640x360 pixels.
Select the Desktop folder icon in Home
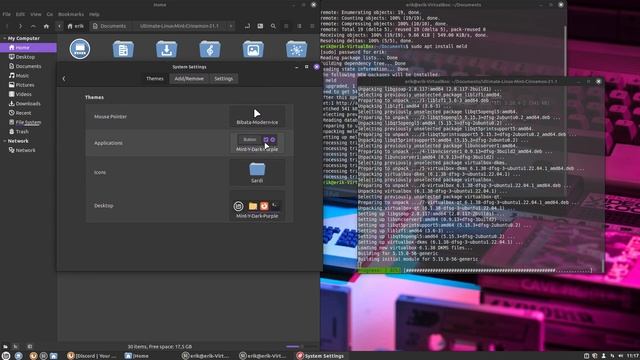point(80,49)
